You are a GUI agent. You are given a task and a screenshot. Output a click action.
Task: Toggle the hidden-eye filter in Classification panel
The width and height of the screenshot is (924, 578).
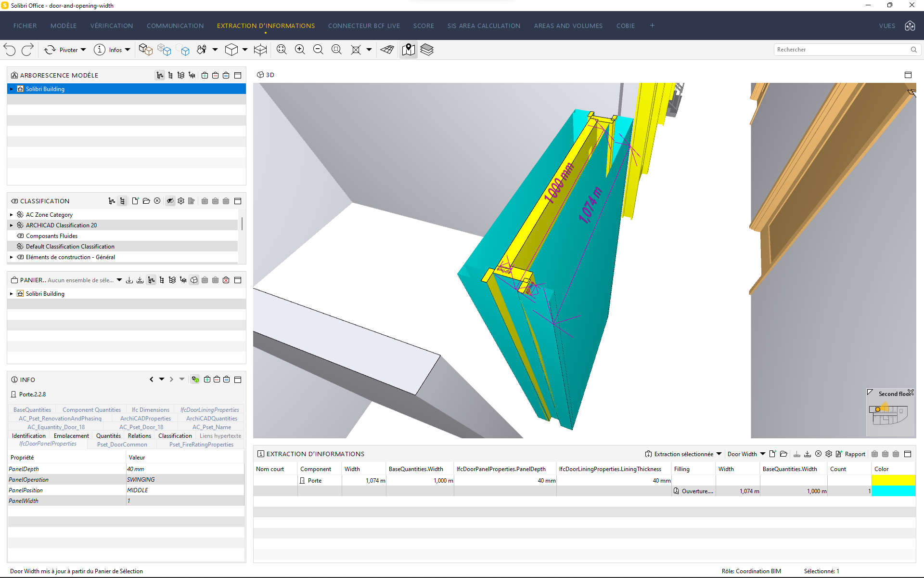(x=170, y=201)
